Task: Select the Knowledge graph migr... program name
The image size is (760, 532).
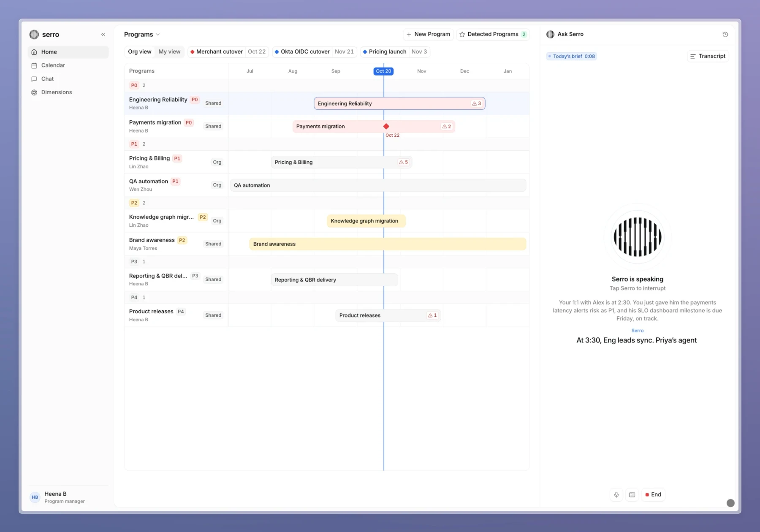Action: (161, 217)
